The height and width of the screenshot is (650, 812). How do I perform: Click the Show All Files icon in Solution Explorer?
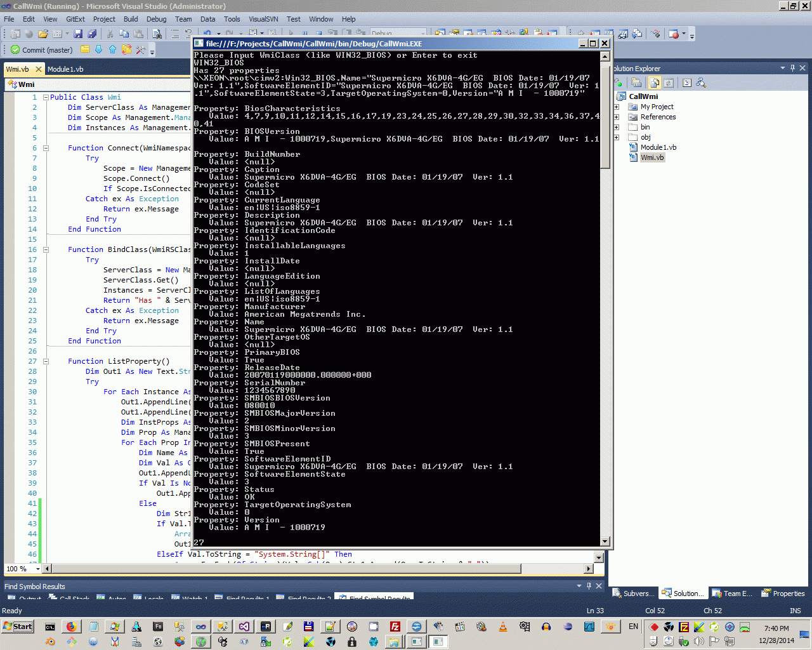point(654,83)
